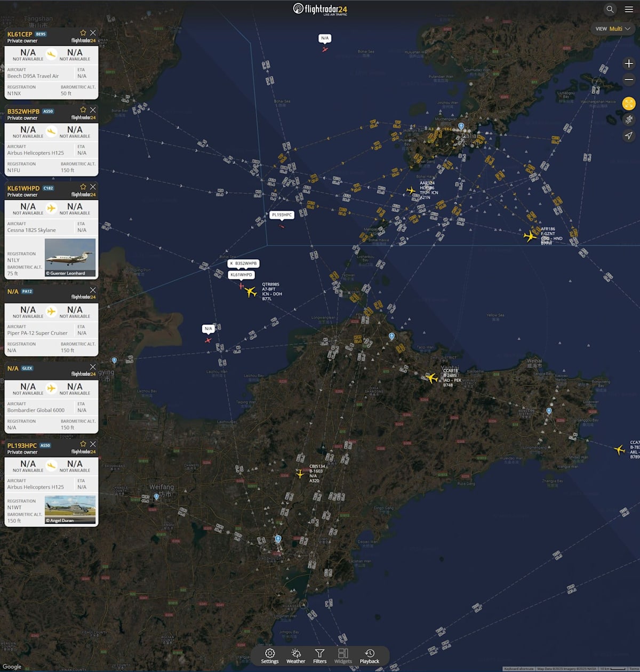This screenshot has width=640, height=672.
Task: Click the Piper PA-12 Super Cruiser text
Action: (37, 333)
